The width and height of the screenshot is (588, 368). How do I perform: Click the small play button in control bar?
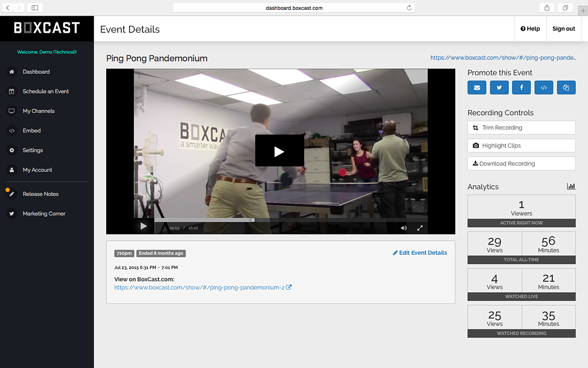(144, 227)
